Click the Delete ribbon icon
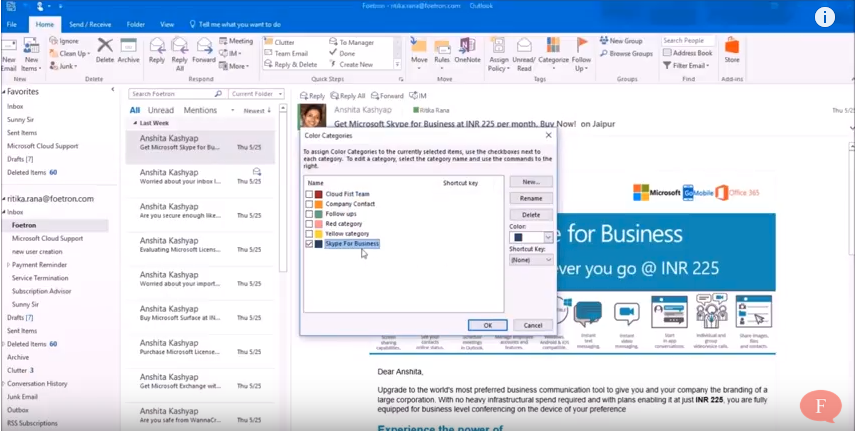 (x=105, y=50)
